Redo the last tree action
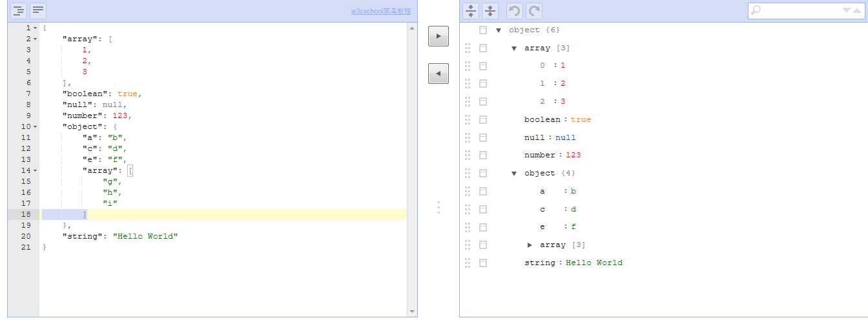 (534, 11)
